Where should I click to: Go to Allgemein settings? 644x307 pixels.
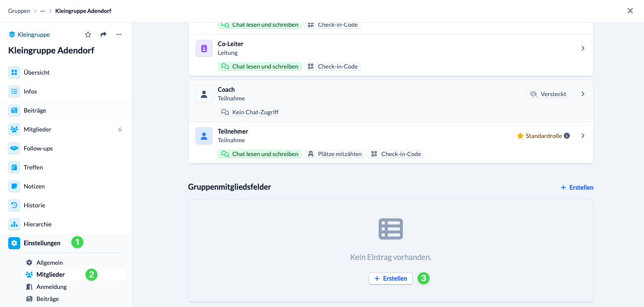pos(49,263)
